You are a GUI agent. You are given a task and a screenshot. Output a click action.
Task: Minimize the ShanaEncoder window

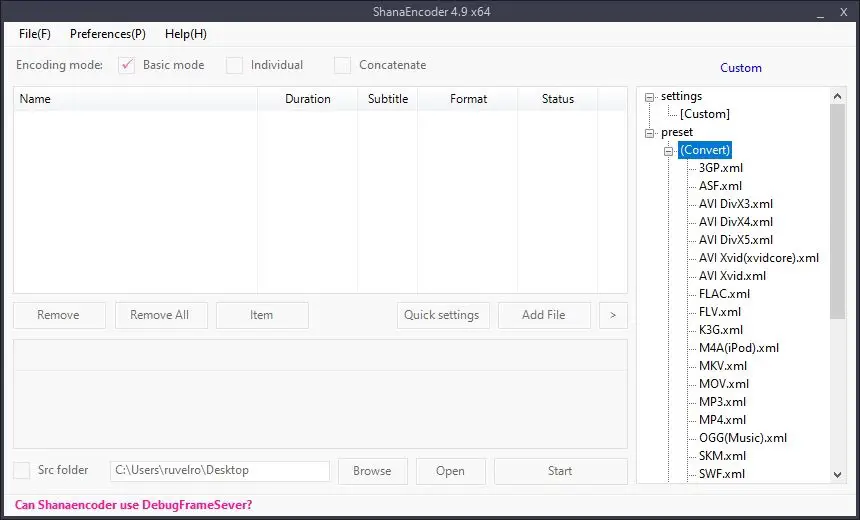pos(821,12)
